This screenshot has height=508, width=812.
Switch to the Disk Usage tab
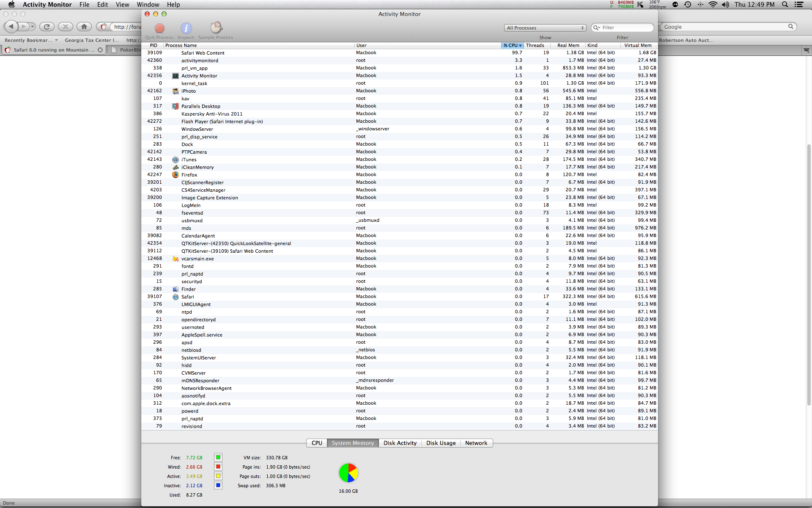pyautogui.click(x=441, y=443)
